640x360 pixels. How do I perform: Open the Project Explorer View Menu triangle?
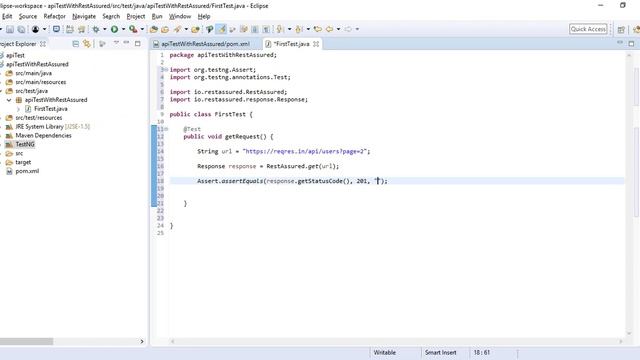click(x=116, y=43)
